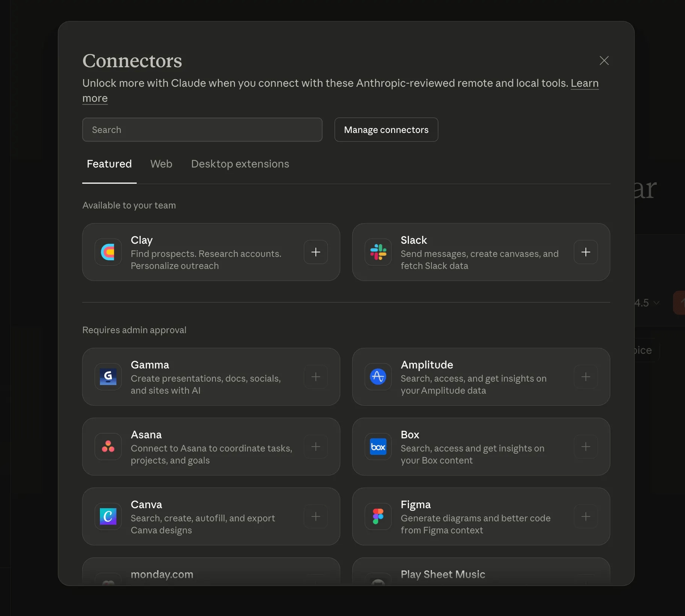This screenshot has height=616, width=685.
Task: Click the Connectors dialog title
Action: click(x=132, y=60)
